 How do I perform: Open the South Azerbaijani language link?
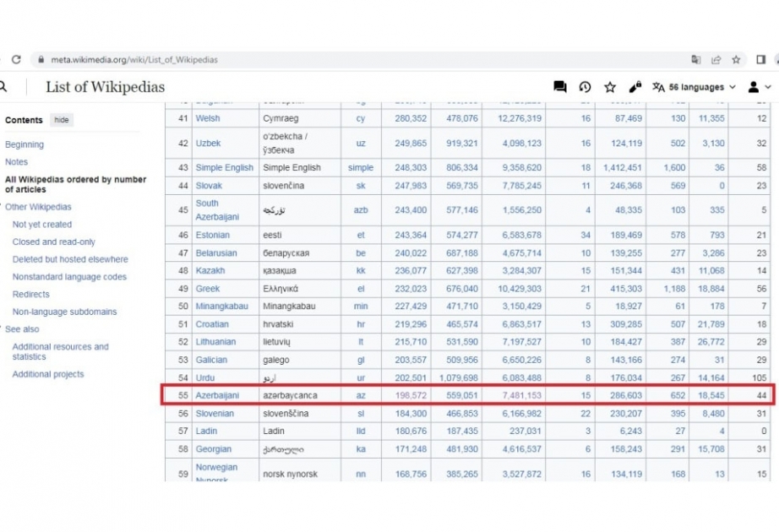(x=217, y=209)
